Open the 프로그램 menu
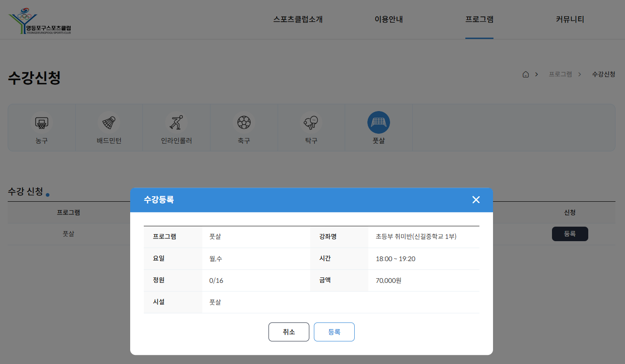The height and width of the screenshot is (364, 625). (479, 19)
